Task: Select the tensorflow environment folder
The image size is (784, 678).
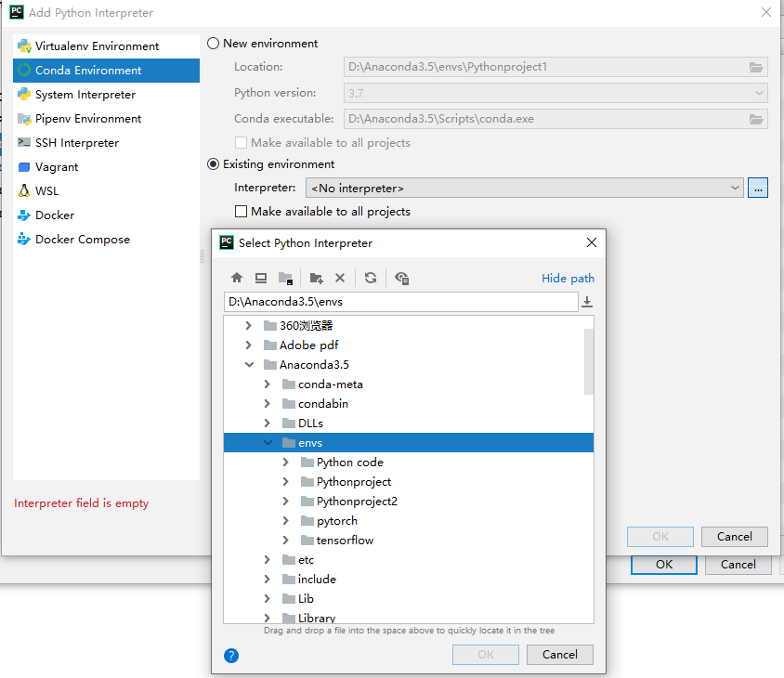Action: [409, 540]
